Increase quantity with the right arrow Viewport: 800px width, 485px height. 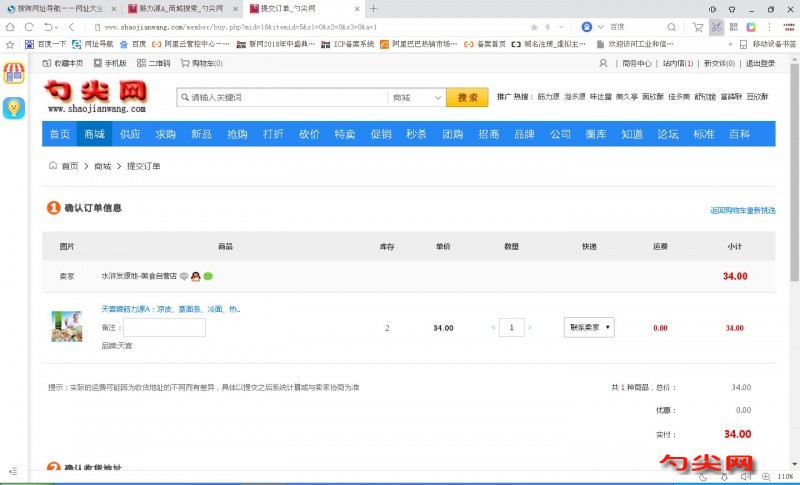[x=532, y=328]
